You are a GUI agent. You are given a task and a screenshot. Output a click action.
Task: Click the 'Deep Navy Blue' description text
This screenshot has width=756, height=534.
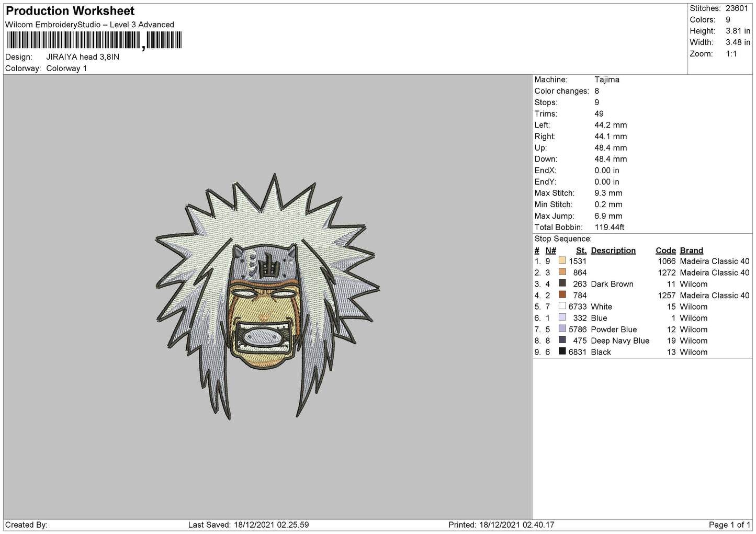pyautogui.click(x=620, y=341)
